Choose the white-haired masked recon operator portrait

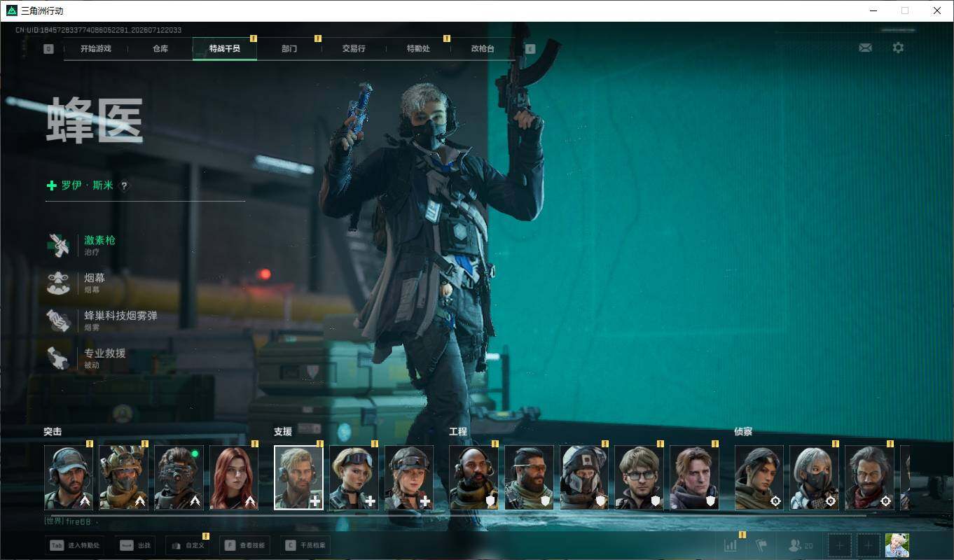pyautogui.click(x=814, y=478)
